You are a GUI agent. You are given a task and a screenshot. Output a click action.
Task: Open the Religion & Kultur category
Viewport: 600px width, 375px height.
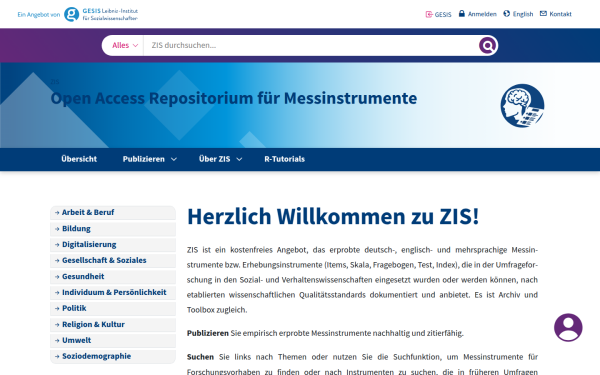[113, 324]
